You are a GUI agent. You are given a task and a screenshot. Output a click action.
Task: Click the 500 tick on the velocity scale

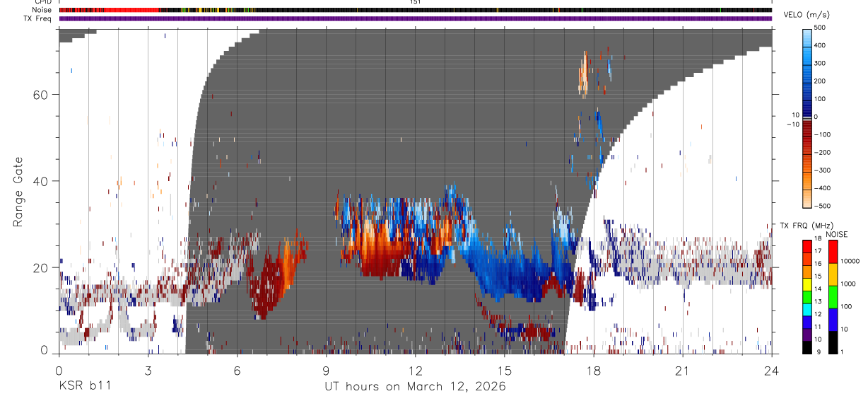tap(821, 28)
